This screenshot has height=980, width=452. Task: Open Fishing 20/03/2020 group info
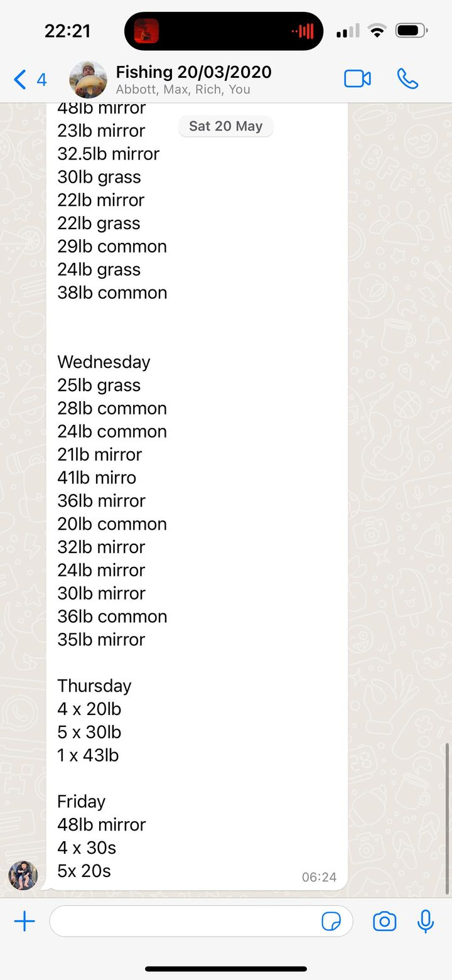[193, 72]
